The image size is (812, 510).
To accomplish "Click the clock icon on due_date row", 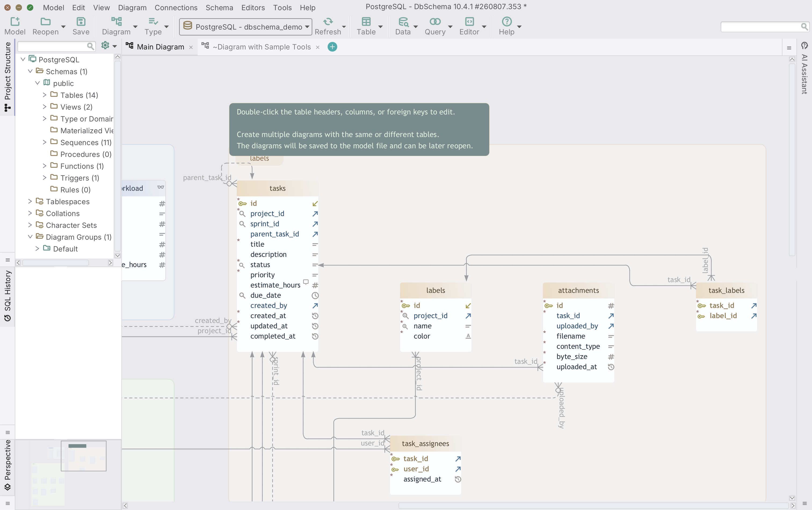I will pyautogui.click(x=315, y=296).
